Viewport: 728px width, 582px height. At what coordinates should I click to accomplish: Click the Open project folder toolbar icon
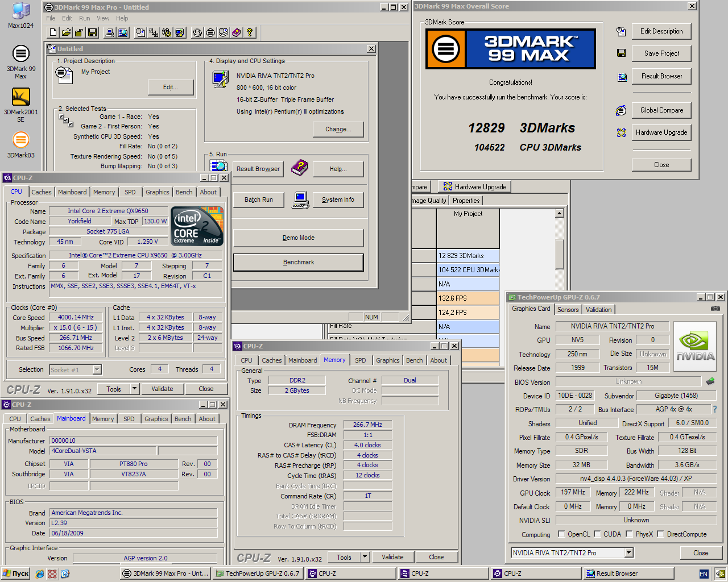66,32
